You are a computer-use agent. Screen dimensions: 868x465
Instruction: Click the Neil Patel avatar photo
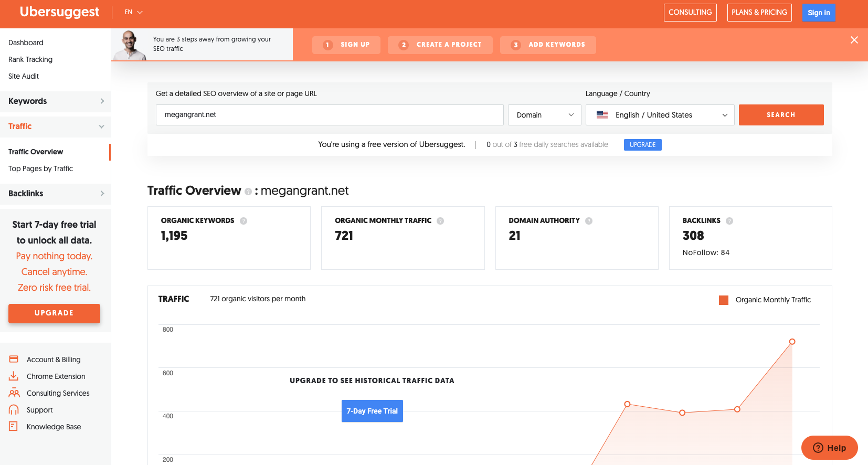click(x=130, y=45)
